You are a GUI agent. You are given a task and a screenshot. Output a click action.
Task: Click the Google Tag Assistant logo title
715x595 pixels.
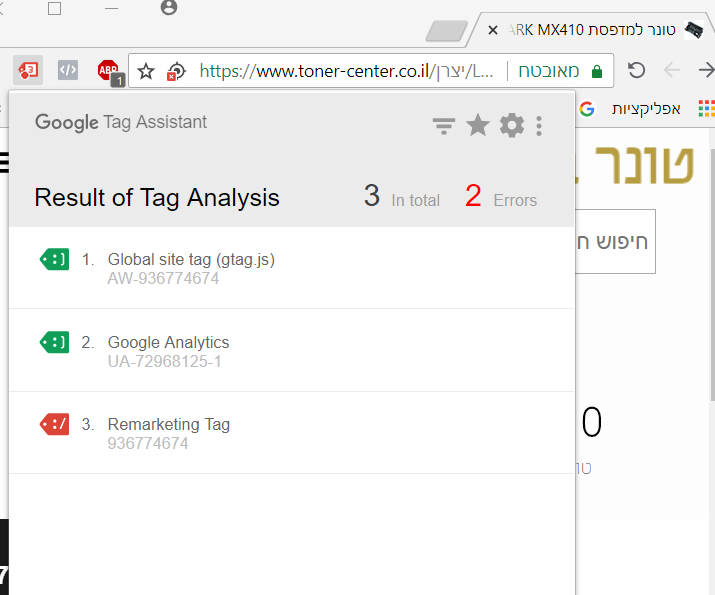click(121, 122)
